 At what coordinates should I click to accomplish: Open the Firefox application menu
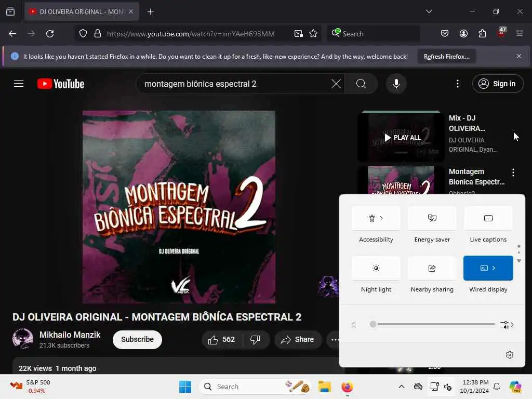(520, 34)
